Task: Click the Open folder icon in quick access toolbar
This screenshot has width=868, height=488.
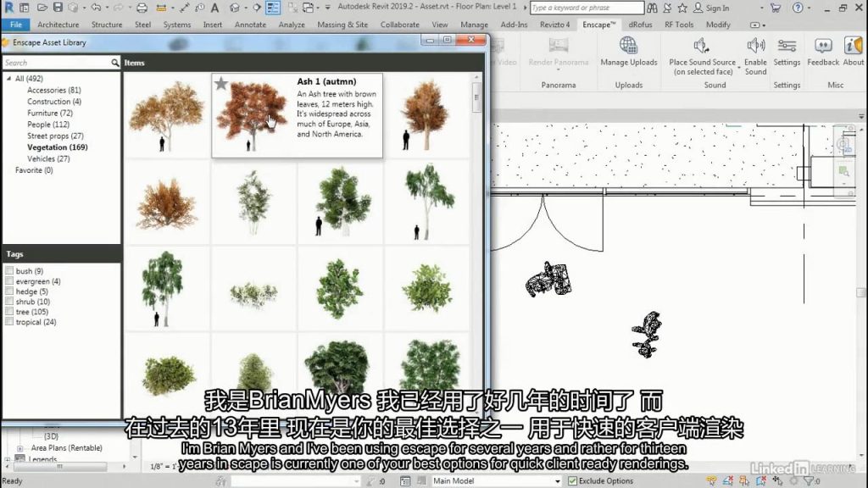Action: 42,8
